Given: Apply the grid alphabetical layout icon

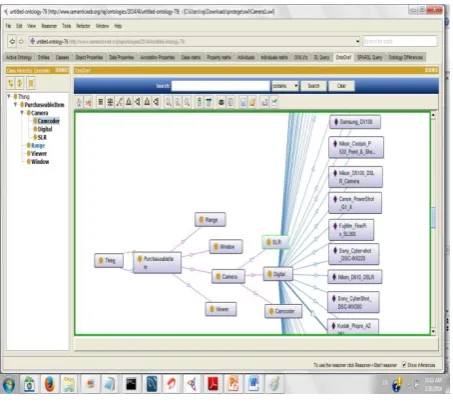Looking at the screenshot, I should click(101, 102).
